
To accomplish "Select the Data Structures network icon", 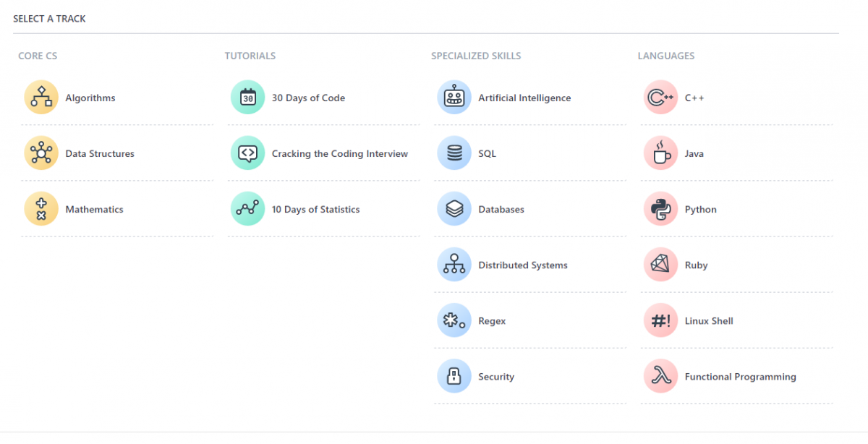I will pos(41,153).
